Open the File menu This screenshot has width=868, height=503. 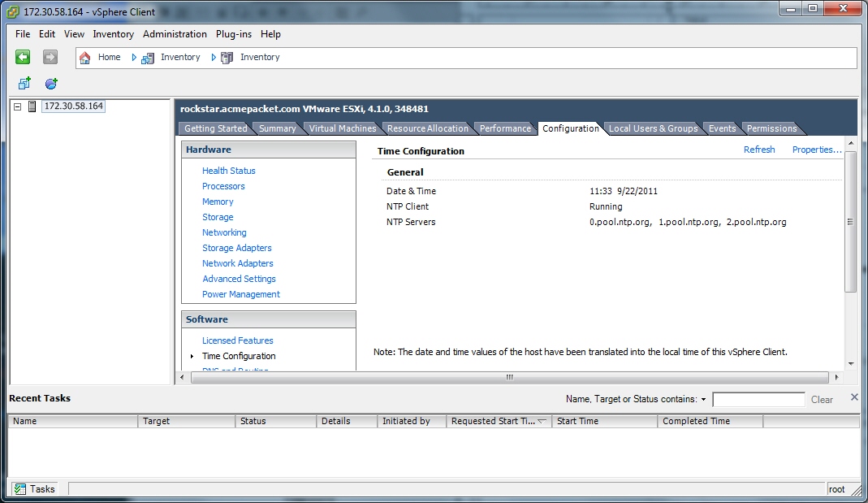point(23,34)
